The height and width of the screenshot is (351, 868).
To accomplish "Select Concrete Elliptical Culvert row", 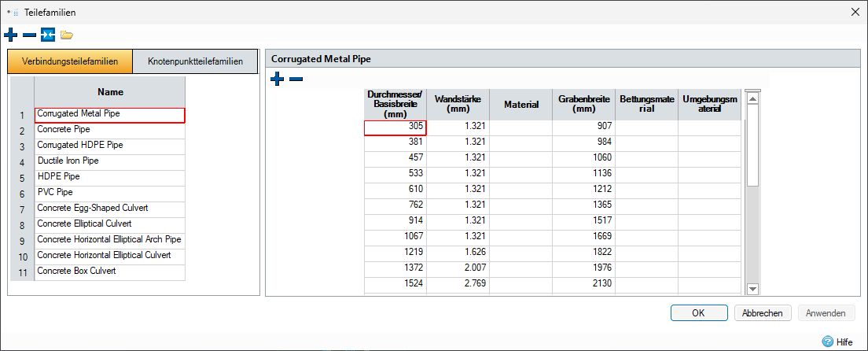I will pyautogui.click(x=109, y=225).
